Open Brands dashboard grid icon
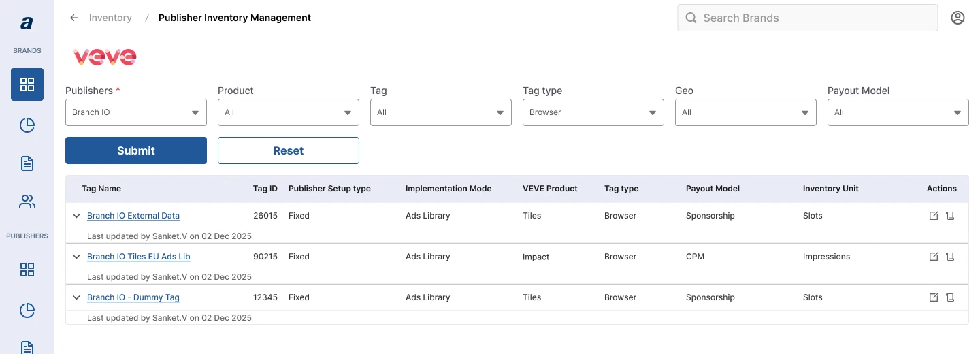This screenshot has width=980, height=354. (27, 84)
